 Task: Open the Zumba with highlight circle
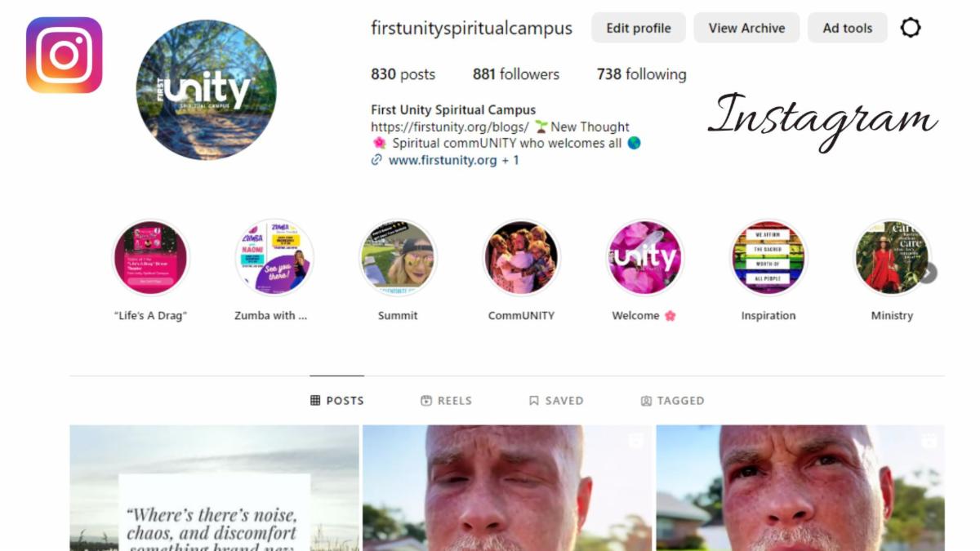(x=274, y=258)
